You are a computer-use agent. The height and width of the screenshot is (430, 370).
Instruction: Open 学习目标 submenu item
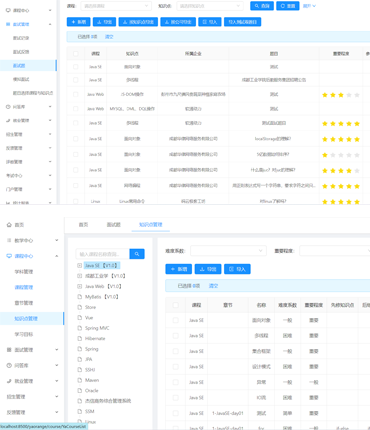[x=24, y=334]
